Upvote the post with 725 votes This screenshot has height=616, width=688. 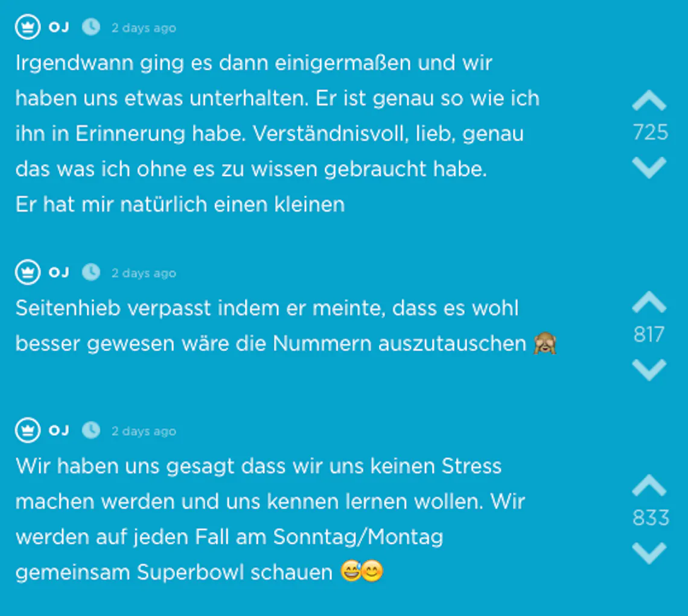click(x=649, y=101)
